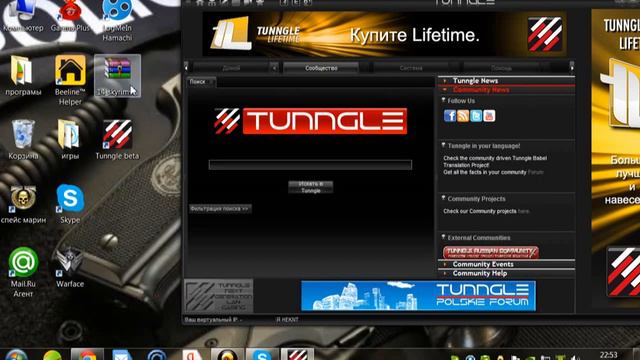Open the Tunngle Facebook page icon

click(x=450, y=116)
